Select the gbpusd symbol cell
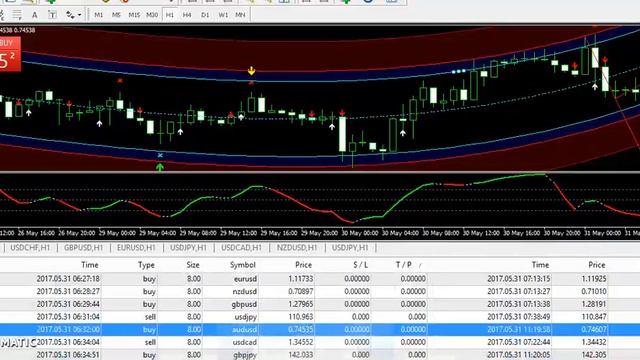This screenshot has height=360, width=640. pyautogui.click(x=244, y=304)
